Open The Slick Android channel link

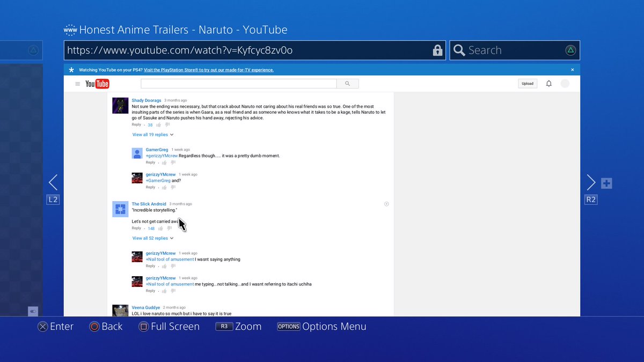coord(149,204)
